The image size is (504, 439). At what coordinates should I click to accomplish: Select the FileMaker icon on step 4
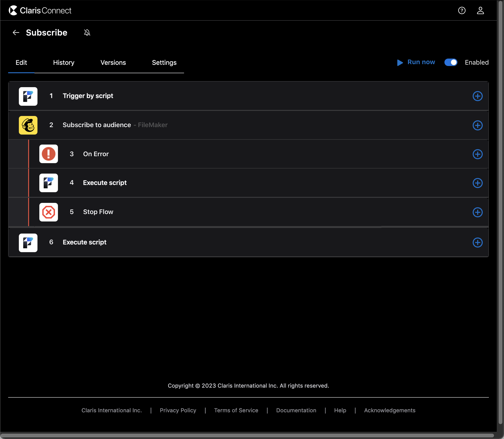click(x=48, y=183)
